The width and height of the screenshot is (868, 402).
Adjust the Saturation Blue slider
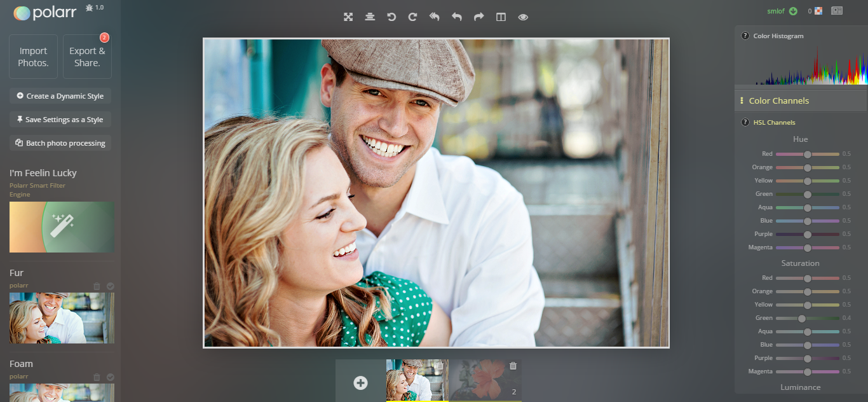coord(808,345)
